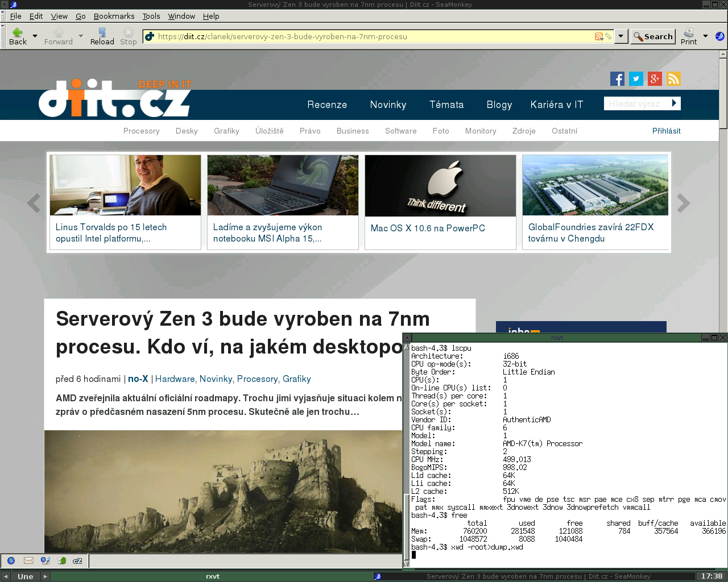Click the Facebook icon on the site header
This screenshot has height=582, width=728.
pyautogui.click(x=617, y=79)
